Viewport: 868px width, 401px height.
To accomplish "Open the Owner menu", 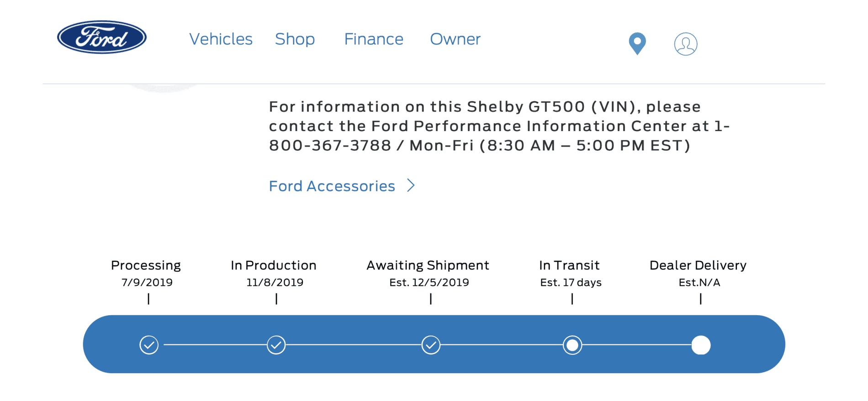I will click(455, 39).
